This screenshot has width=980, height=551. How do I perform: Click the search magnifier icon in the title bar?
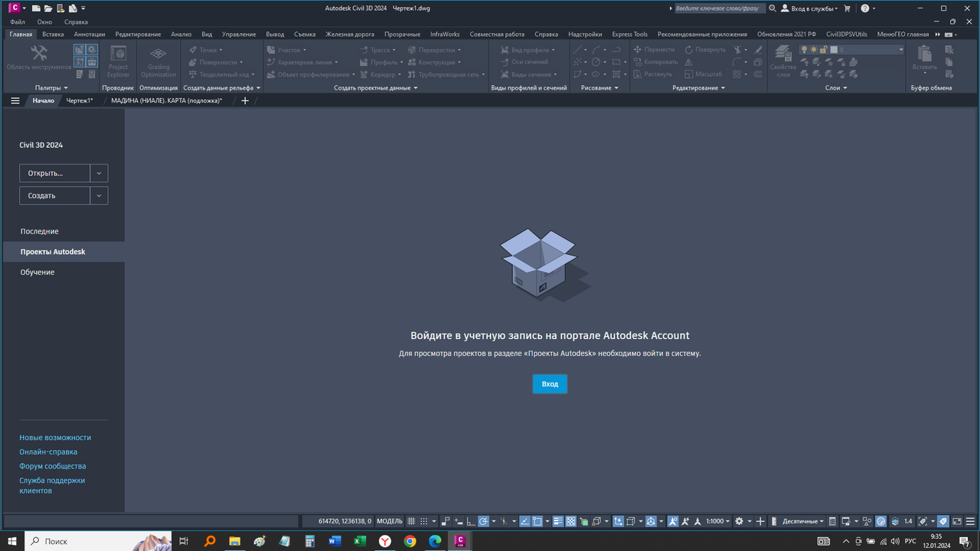[x=773, y=8]
